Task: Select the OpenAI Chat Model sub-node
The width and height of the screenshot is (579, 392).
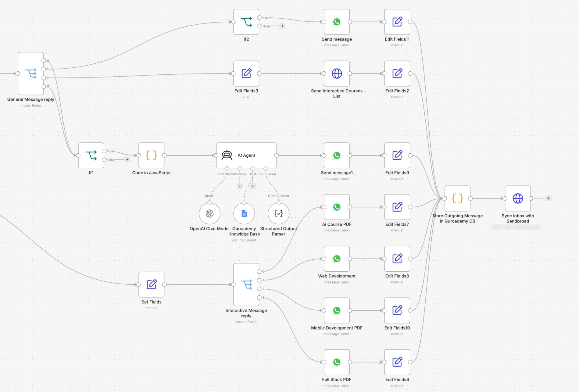Action: click(x=210, y=214)
